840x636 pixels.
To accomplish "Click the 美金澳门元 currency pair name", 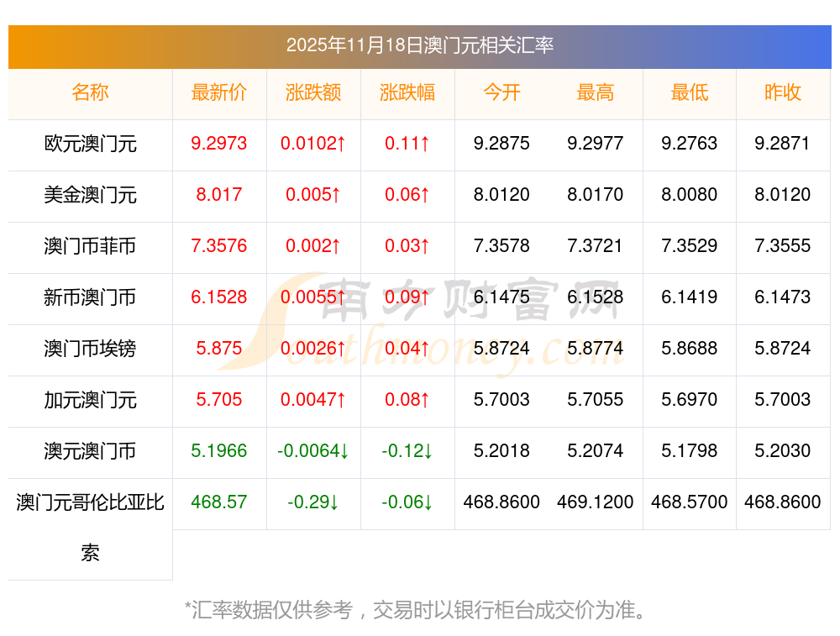I will click(x=90, y=195).
